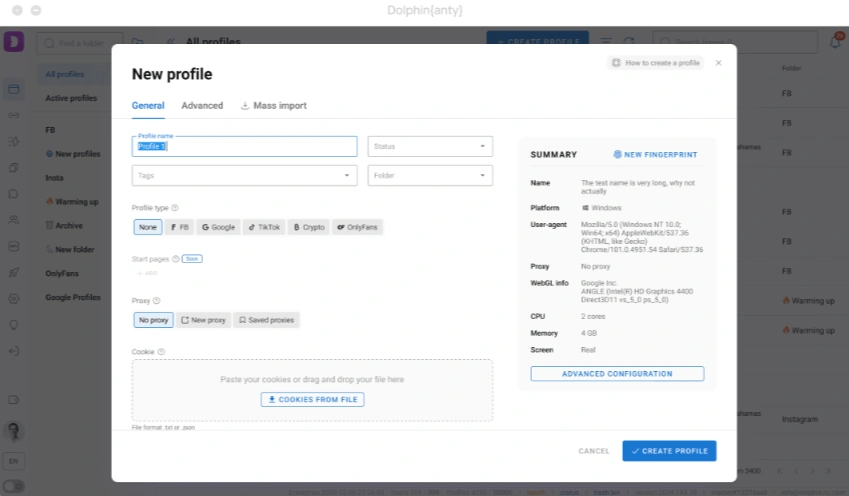Viewport: 849px width, 496px height.
Task: Click the cookie paste drop area
Action: [x=312, y=390]
